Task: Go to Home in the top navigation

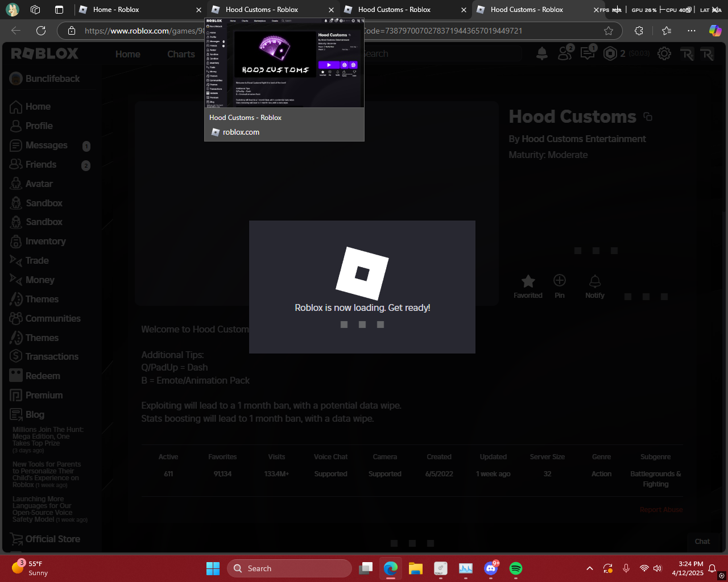Action: pyautogui.click(x=128, y=54)
